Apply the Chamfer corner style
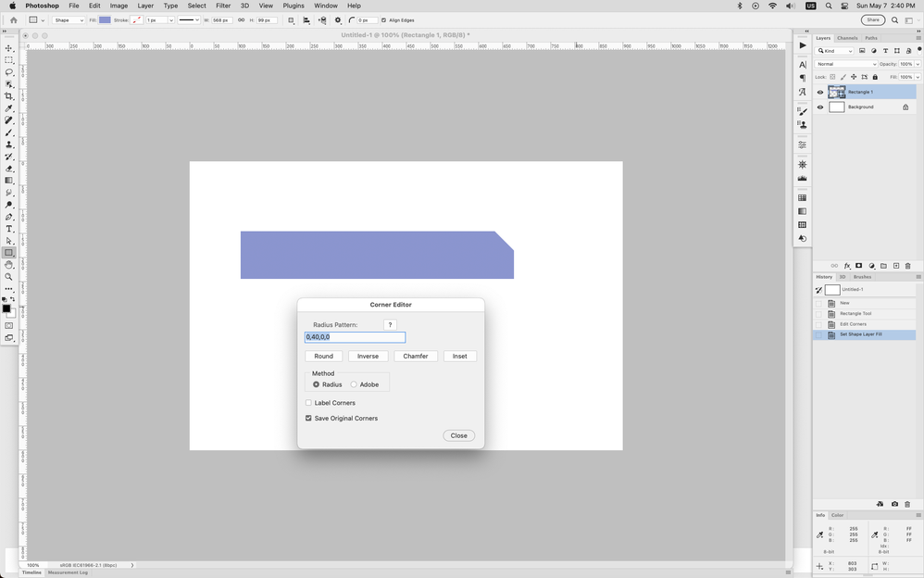 point(415,356)
